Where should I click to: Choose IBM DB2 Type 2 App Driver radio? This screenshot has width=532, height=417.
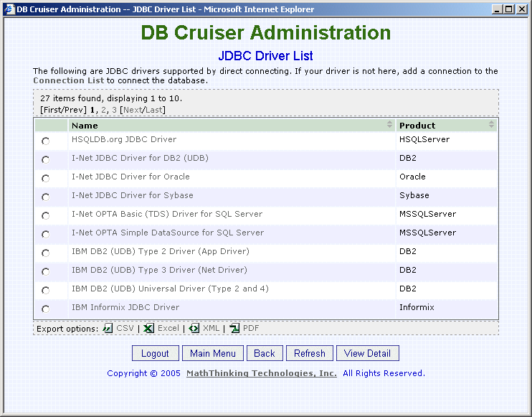pos(45,253)
